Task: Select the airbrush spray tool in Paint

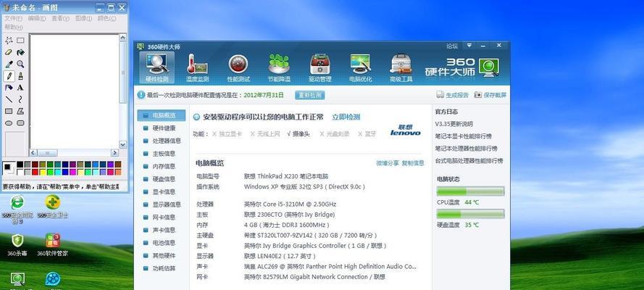Action: (x=9, y=88)
